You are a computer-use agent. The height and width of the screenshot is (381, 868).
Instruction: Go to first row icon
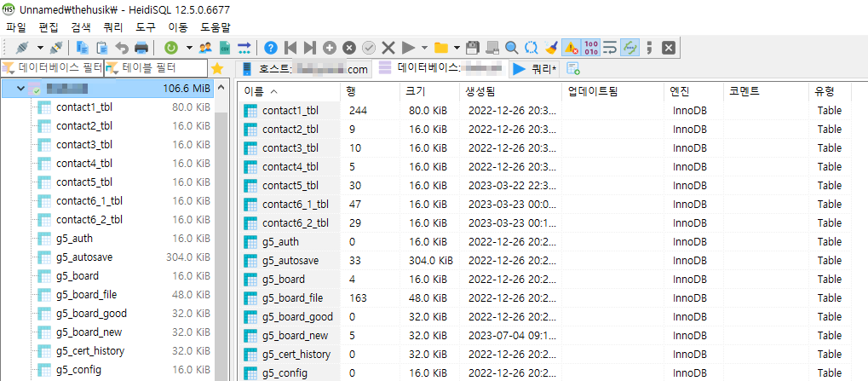290,48
